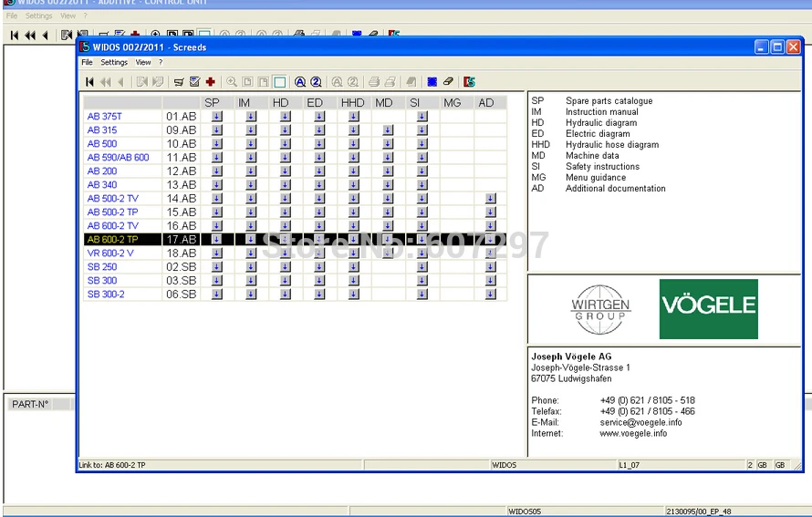Open Settings menu in background Control Unit window
The image size is (812, 517).
39,16
